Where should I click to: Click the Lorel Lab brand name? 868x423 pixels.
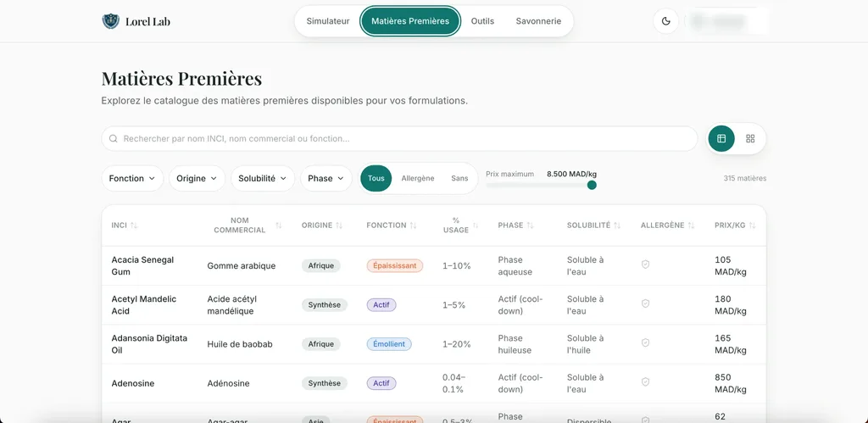[x=147, y=22]
